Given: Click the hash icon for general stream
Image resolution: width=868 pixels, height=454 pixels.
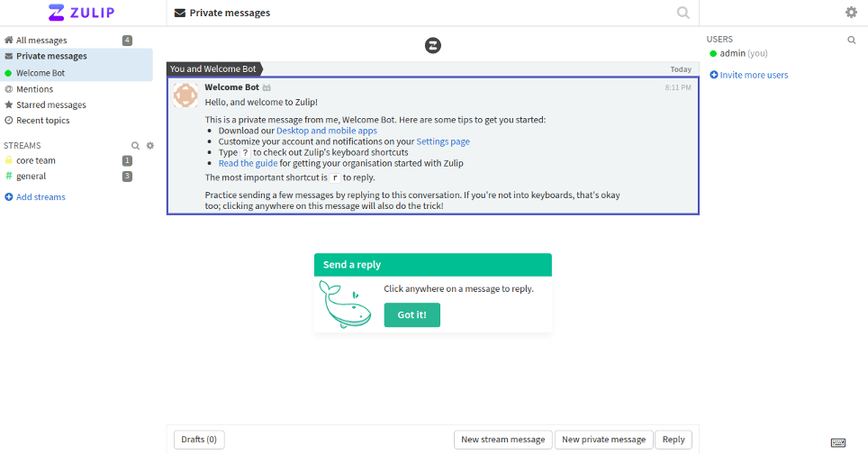Looking at the screenshot, I should pyautogui.click(x=8, y=176).
